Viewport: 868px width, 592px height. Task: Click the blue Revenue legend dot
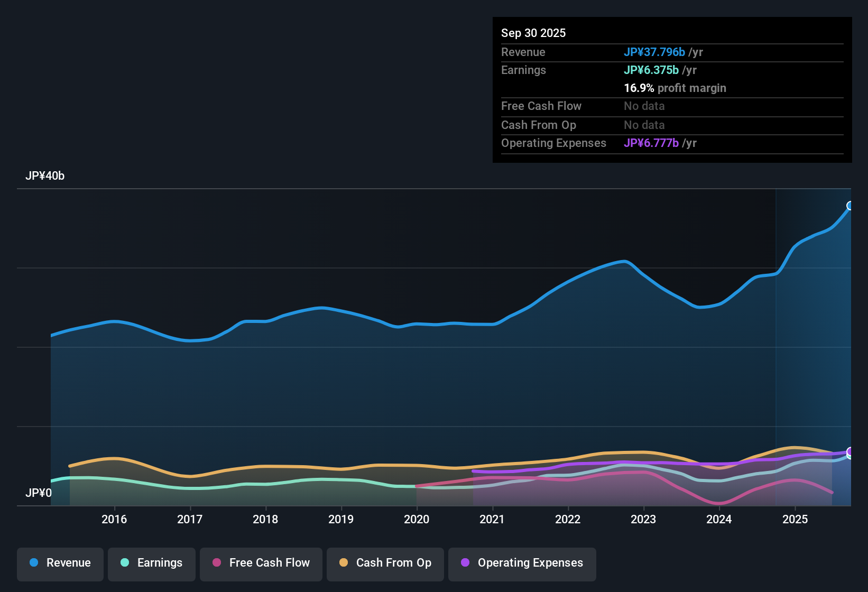tap(33, 563)
